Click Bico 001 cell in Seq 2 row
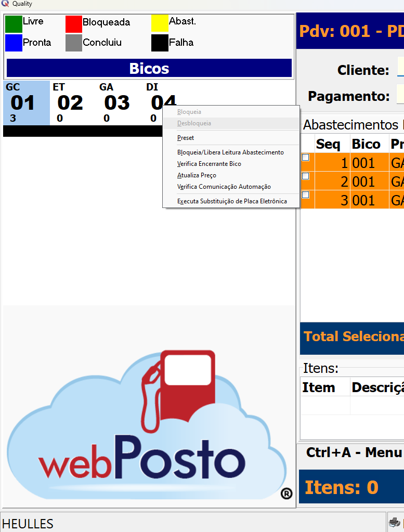Image resolution: width=404 pixels, height=532 pixels. [x=369, y=181]
